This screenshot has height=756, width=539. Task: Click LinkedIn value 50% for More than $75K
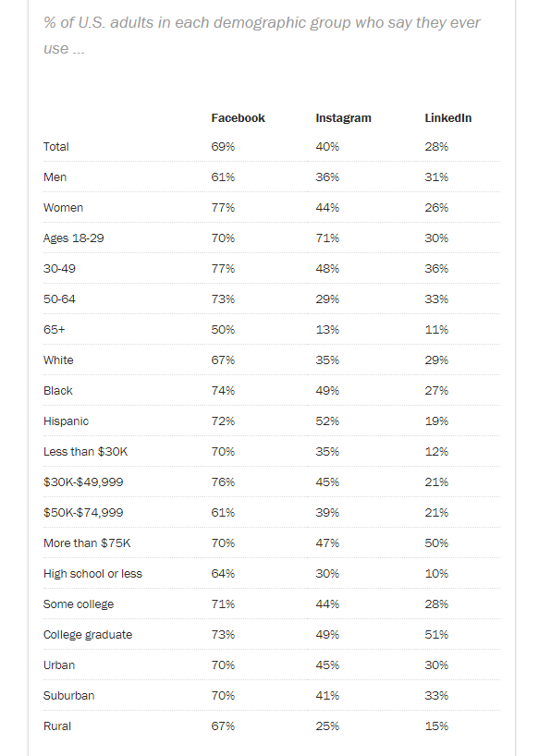436,543
